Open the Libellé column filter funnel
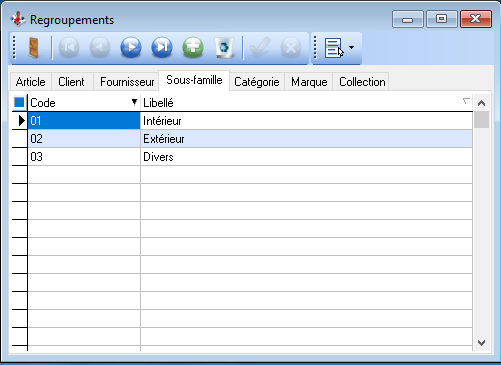The width and height of the screenshot is (501, 365). pyautogui.click(x=466, y=101)
